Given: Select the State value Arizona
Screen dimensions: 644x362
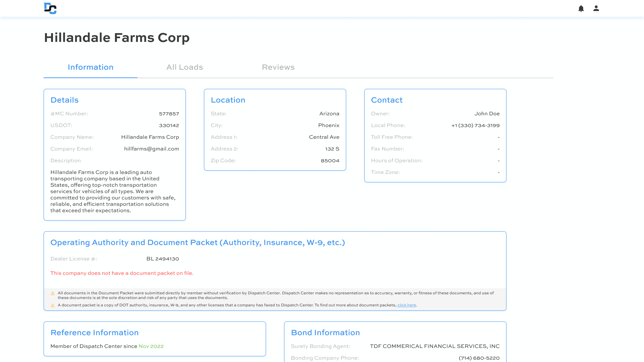Looking at the screenshot, I should click(329, 114).
